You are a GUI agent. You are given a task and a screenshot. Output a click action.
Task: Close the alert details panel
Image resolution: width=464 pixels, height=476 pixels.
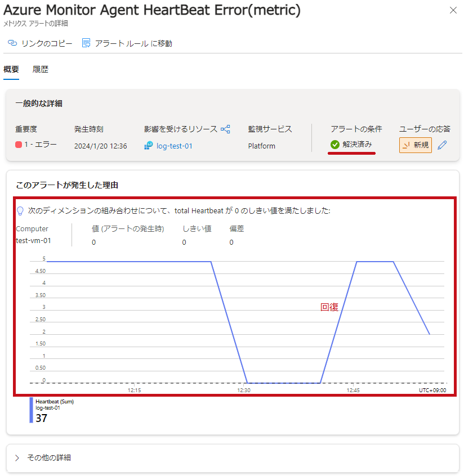(x=453, y=10)
